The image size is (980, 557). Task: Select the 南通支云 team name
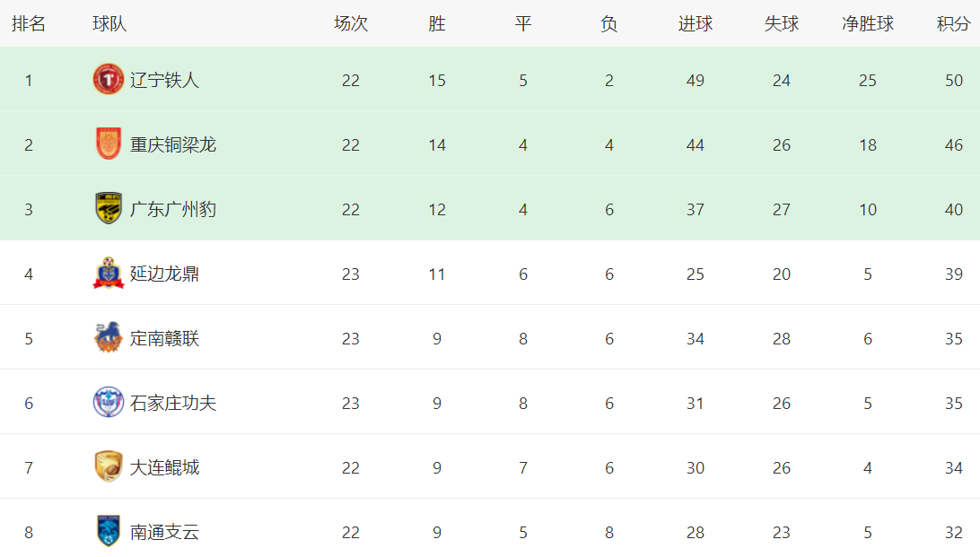coord(164,532)
